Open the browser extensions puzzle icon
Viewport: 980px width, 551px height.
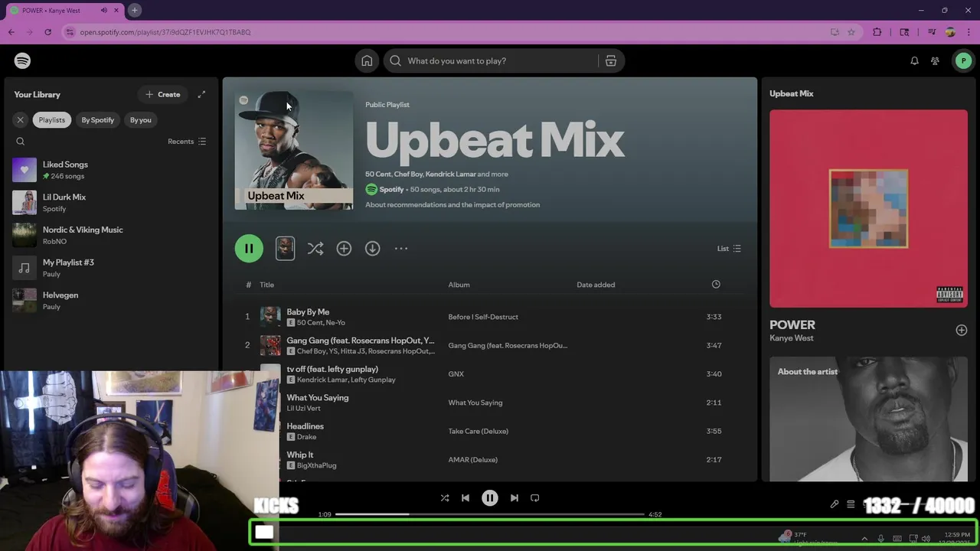(877, 32)
